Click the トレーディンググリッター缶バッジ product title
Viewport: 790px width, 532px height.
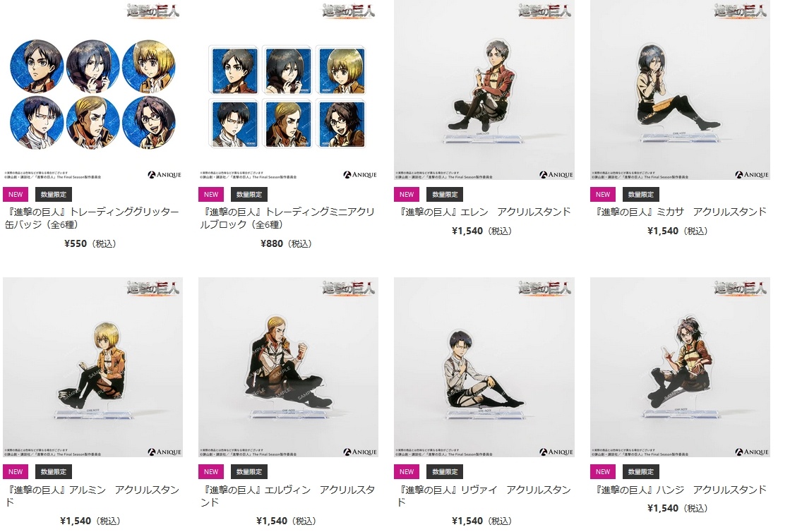point(92,218)
